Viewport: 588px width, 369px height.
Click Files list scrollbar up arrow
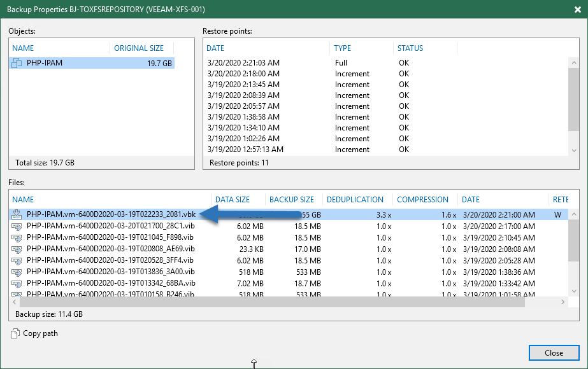574,214
